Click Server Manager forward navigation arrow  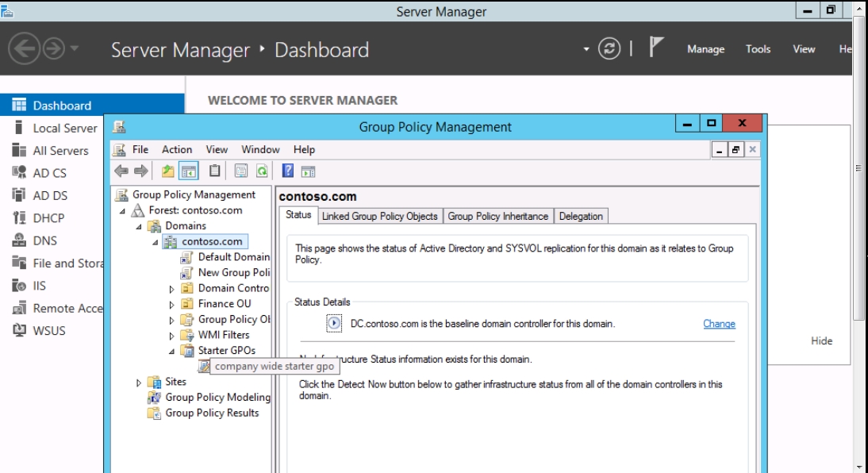tap(54, 48)
